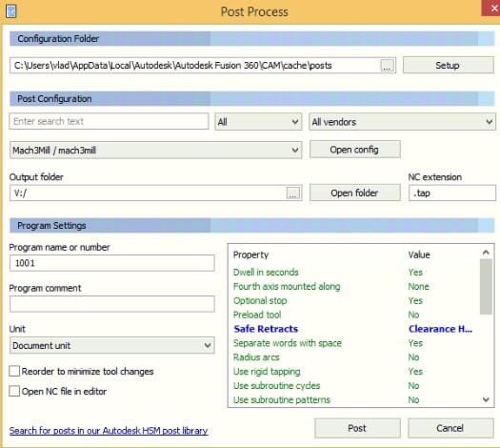Click the property list scrollbar thumb

[x=486, y=287]
